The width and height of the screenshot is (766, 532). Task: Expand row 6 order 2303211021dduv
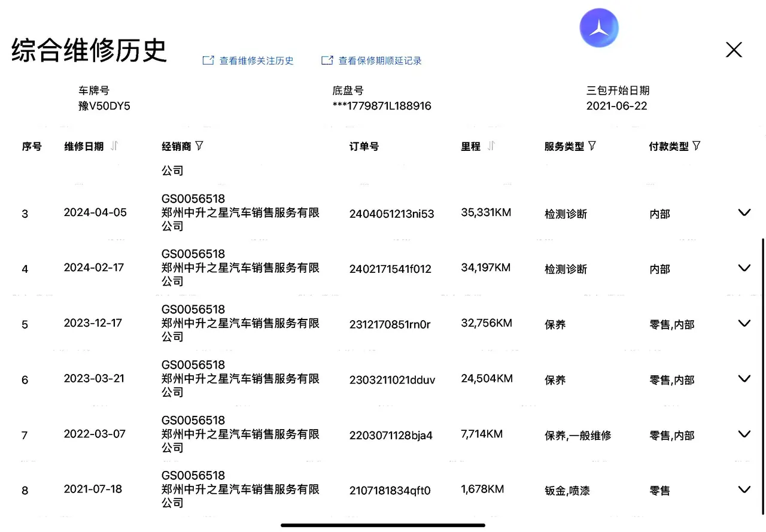(x=744, y=378)
